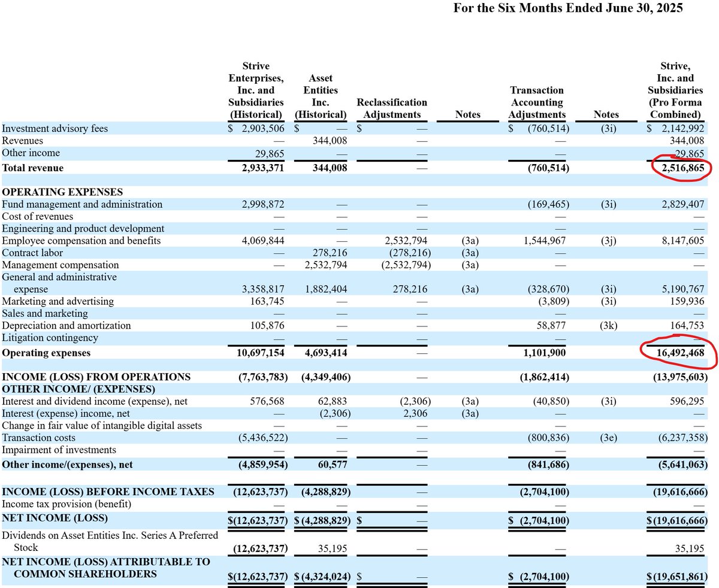Select the transaction costs value (5,436,522)
Viewport: 719px width, 588px height.
coord(263,438)
